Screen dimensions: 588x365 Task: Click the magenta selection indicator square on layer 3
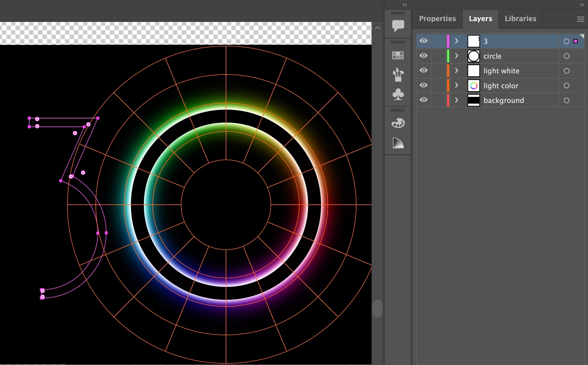[576, 41]
